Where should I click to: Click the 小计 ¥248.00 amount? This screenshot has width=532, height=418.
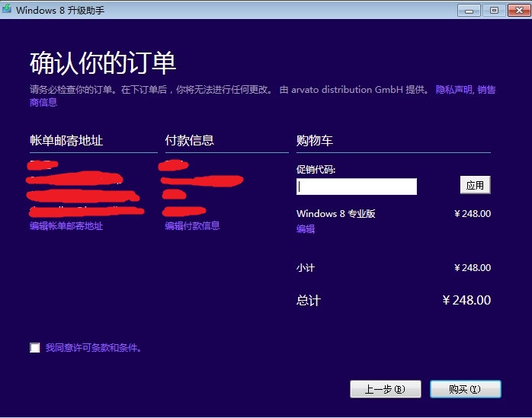tap(473, 268)
